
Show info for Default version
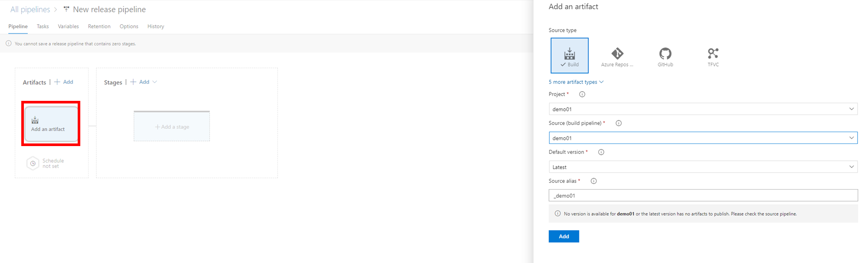point(601,152)
